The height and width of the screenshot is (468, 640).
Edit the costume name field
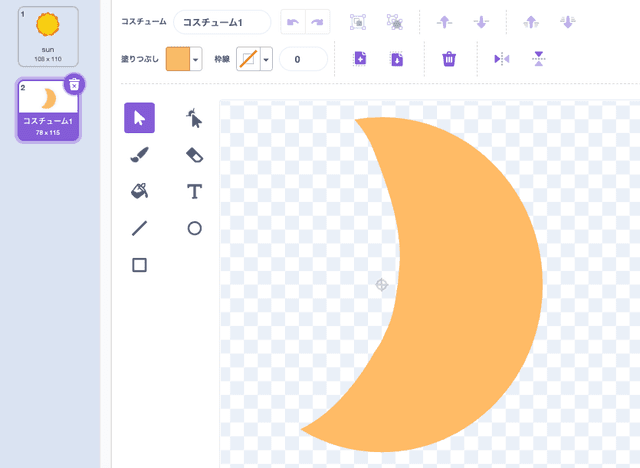221,22
